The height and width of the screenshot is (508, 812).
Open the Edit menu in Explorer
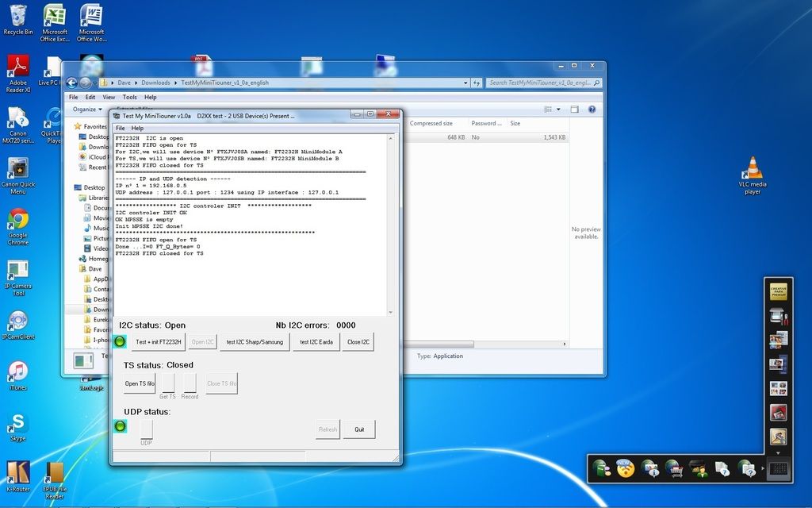(x=90, y=97)
